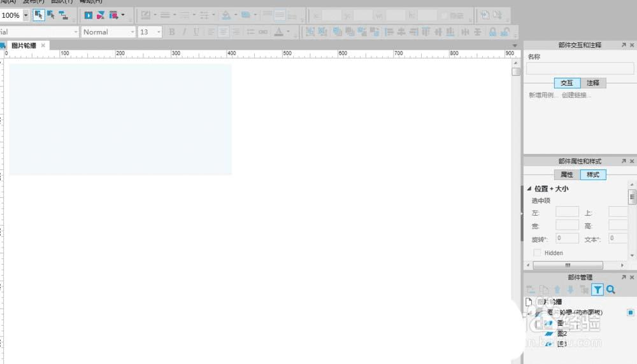
Task: Open the font color dropdown arrow
Action: pyautogui.click(x=288, y=32)
